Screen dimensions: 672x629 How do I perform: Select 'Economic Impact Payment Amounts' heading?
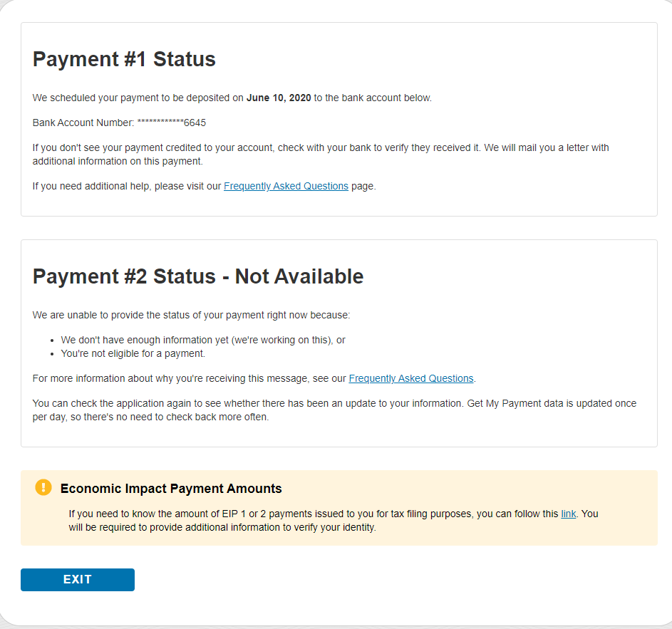(x=171, y=489)
